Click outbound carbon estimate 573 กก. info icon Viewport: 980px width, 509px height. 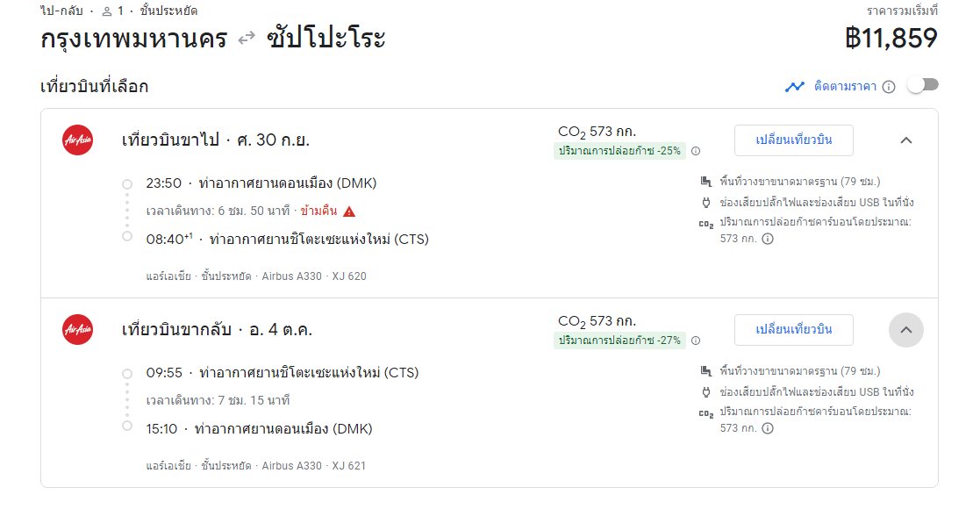(x=768, y=239)
